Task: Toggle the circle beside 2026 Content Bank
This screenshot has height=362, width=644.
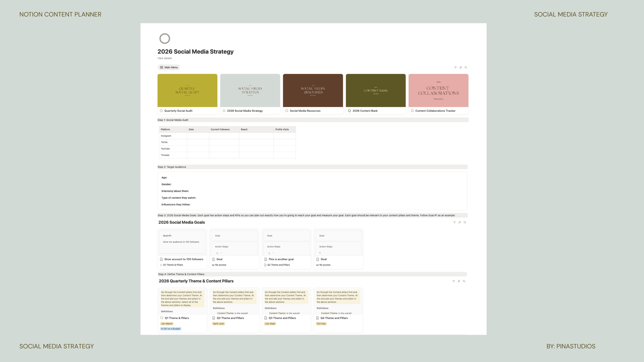Action: click(x=349, y=111)
